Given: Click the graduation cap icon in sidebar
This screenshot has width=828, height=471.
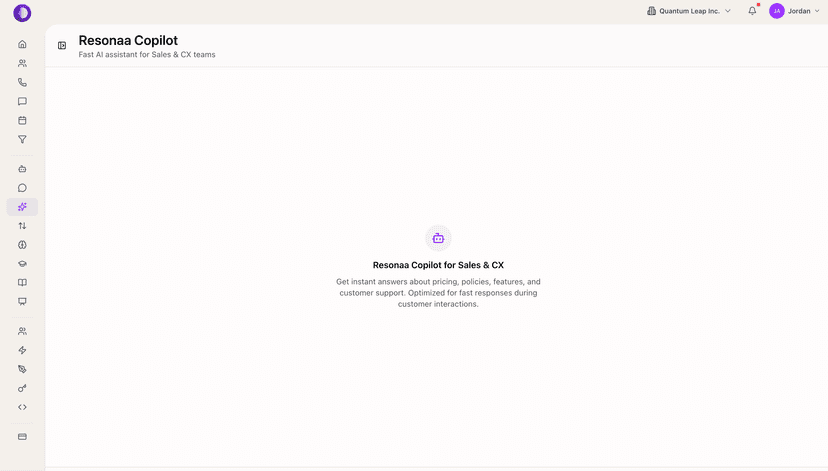Looking at the screenshot, I should click(22, 264).
